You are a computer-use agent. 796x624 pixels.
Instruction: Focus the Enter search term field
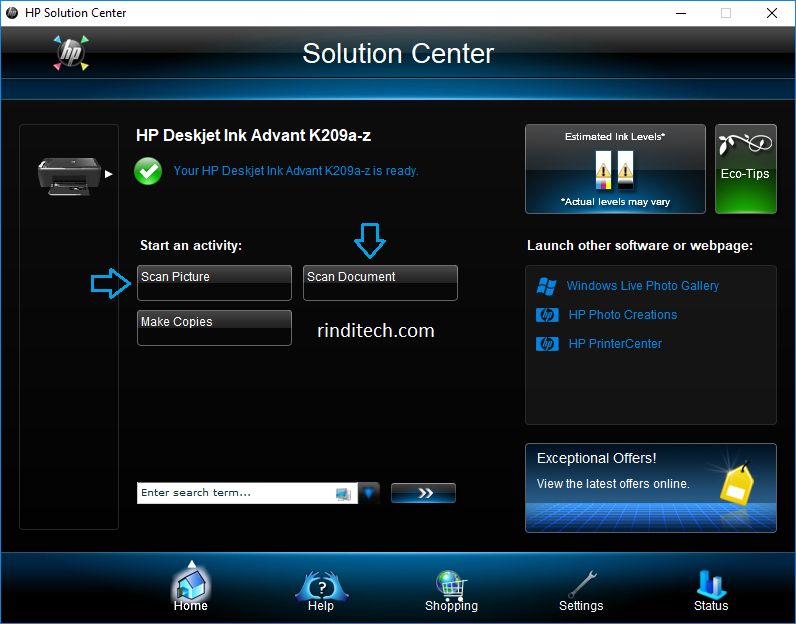point(247,493)
